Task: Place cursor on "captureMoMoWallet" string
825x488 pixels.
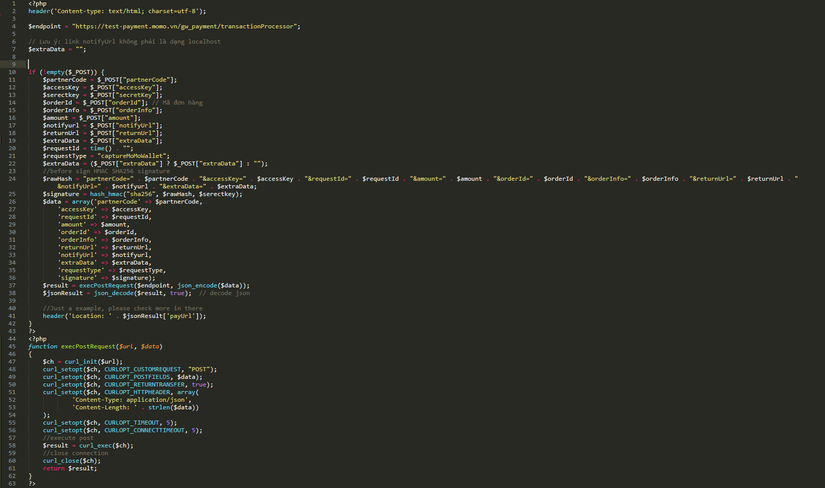Action: point(128,156)
